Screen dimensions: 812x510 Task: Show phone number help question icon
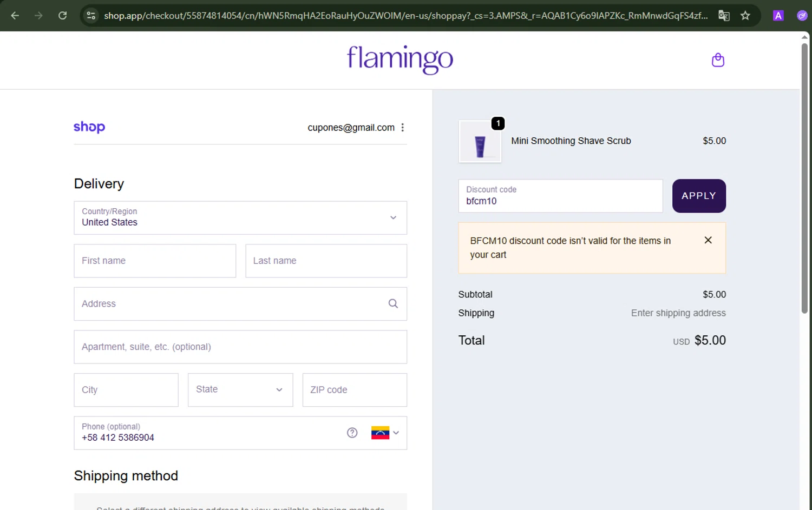352,433
